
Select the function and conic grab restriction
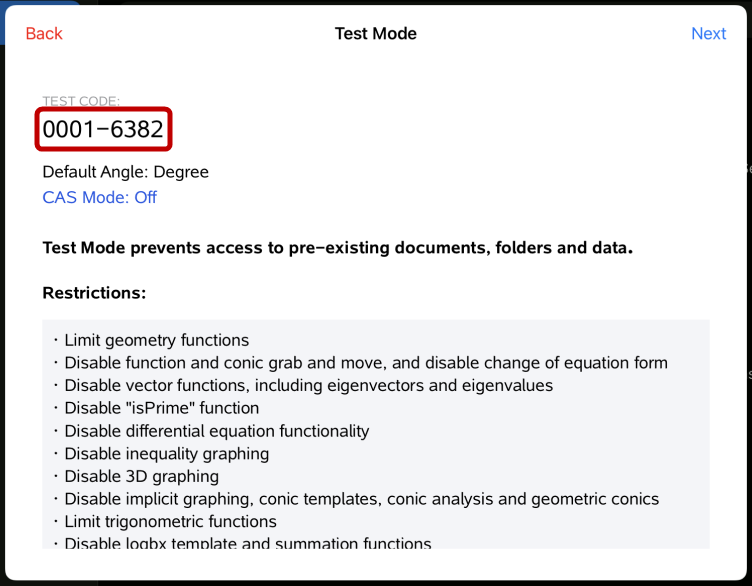[x=366, y=363]
